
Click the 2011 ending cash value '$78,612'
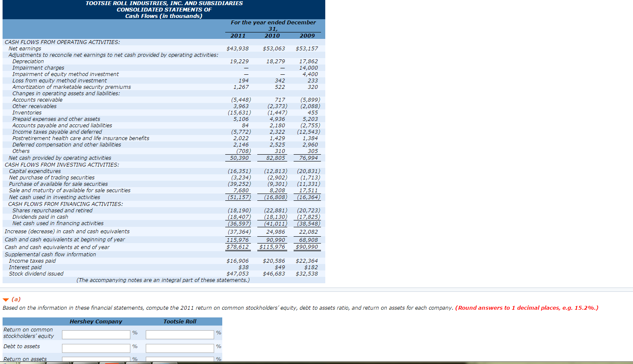click(x=237, y=247)
